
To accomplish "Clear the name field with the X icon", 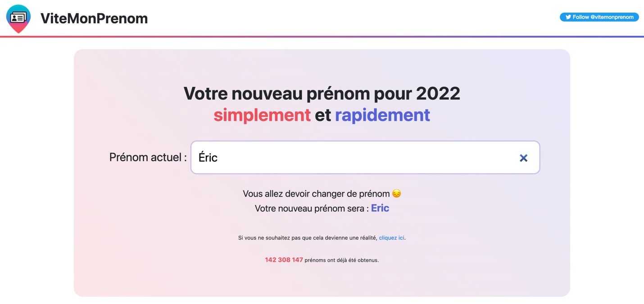I will 523,158.
